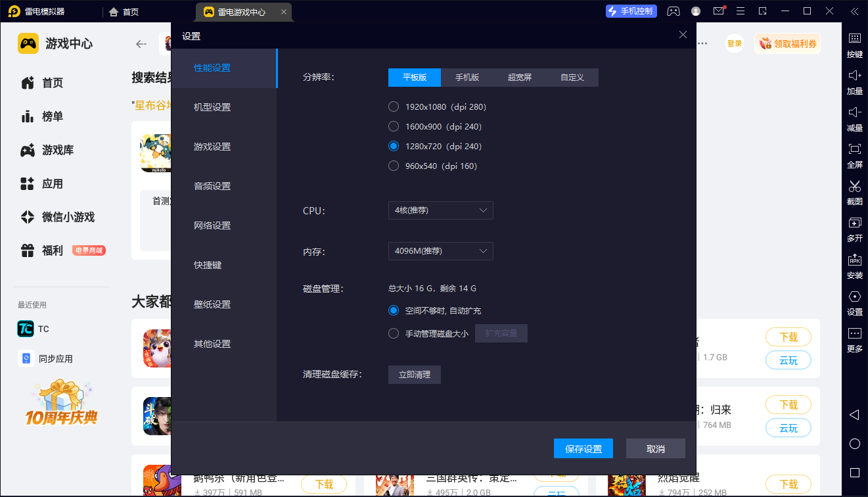Image resolution: width=868 pixels, height=497 pixels.
Task: Open 多开 multi-instance icon
Action: pyautogui.click(x=854, y=224)
